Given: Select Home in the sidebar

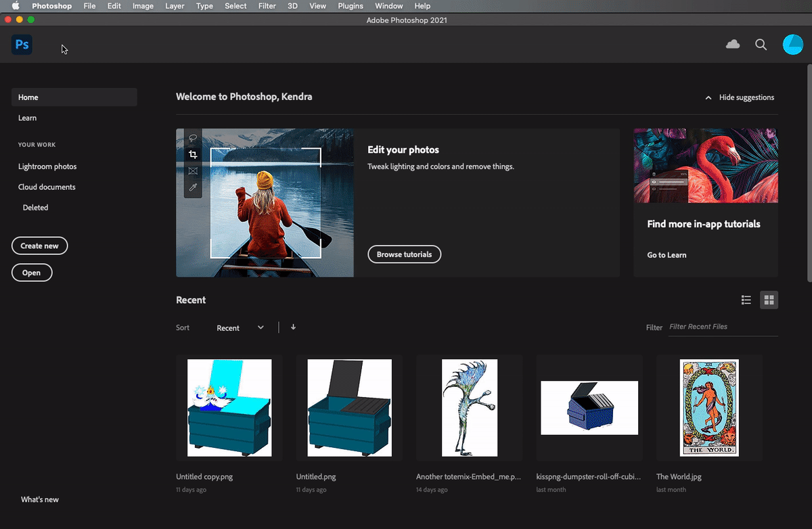Looking at the screenshot, I should click(x=74, y=97).
